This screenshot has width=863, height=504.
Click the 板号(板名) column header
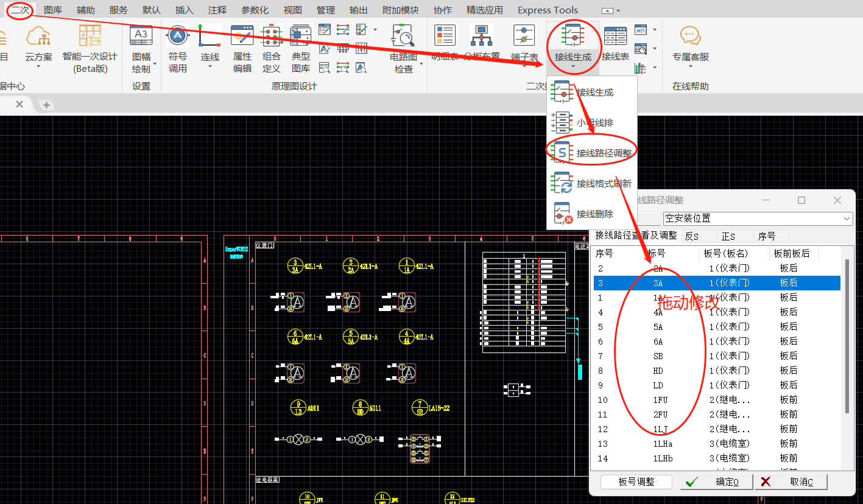click(734, 253)
